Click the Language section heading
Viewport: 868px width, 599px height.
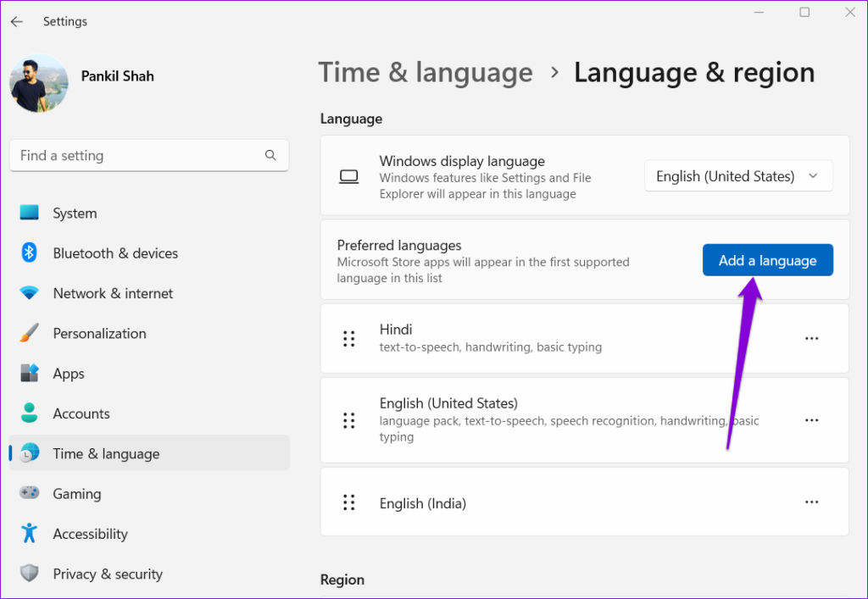[351, 119]
